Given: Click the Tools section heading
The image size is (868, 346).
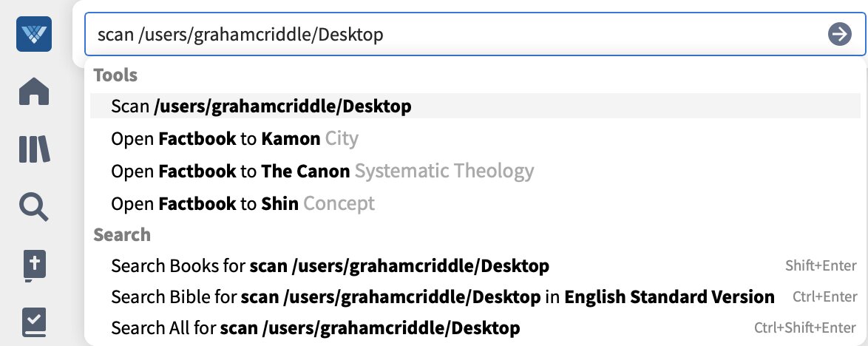Looking at the screenshot, I should (x=115, y=75).
